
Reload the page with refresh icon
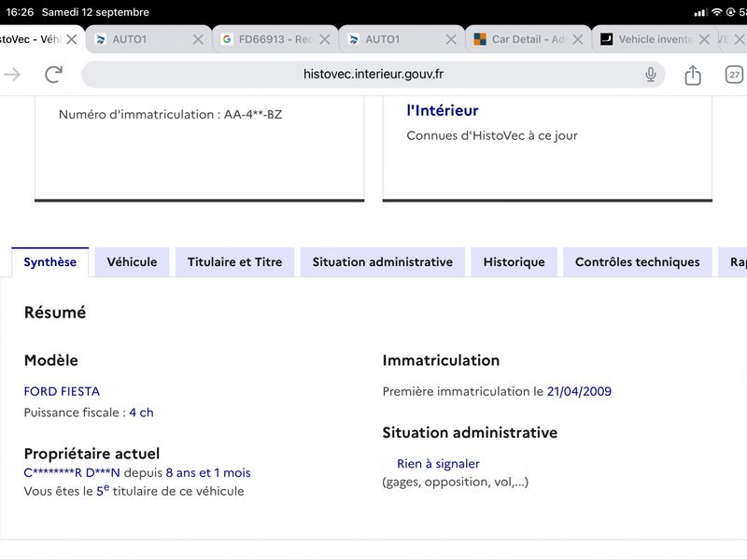pyautogui.click(x=53, y=75)
